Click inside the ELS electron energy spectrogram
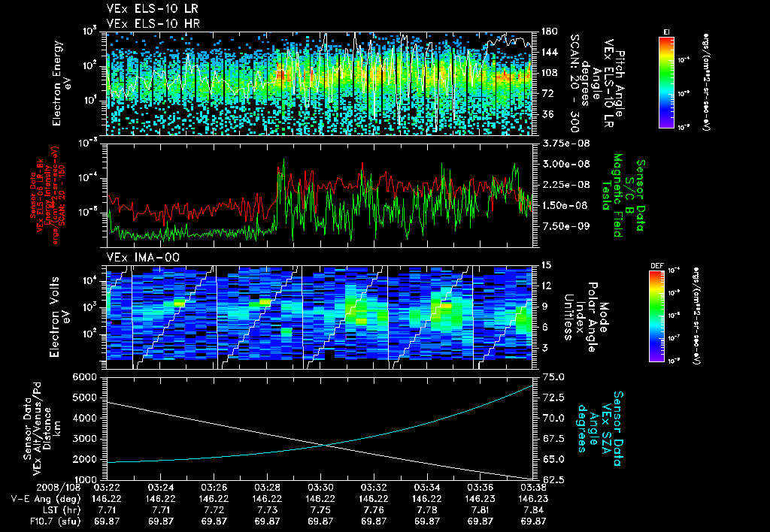Screen dimensions: 770x532 (319, 83)
